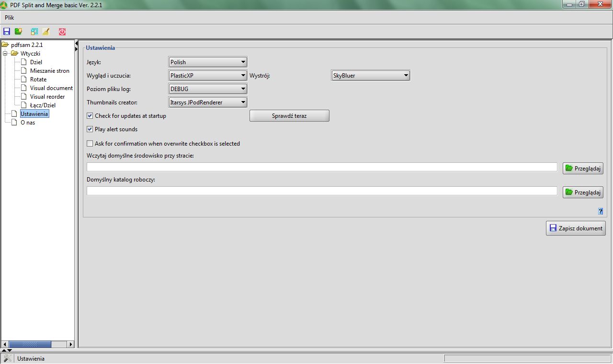Collapse the Wtyczki tree branch toggle

click(5, 54)
